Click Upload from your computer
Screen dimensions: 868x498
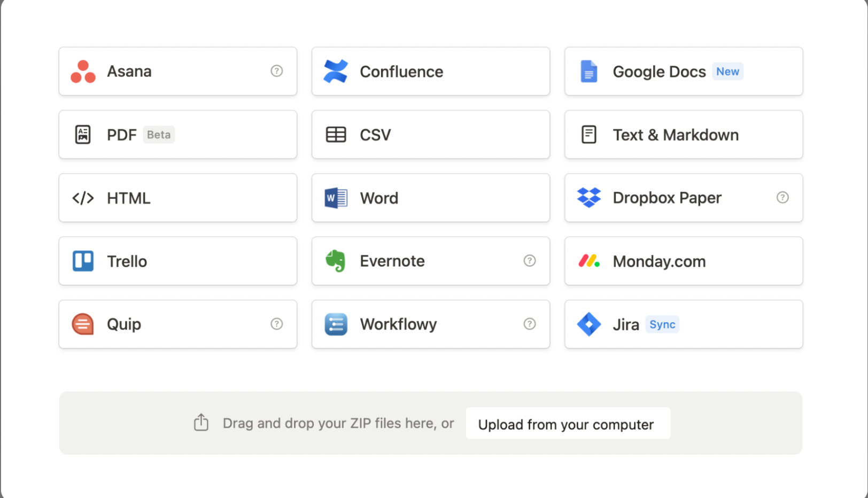coord(568,423)
